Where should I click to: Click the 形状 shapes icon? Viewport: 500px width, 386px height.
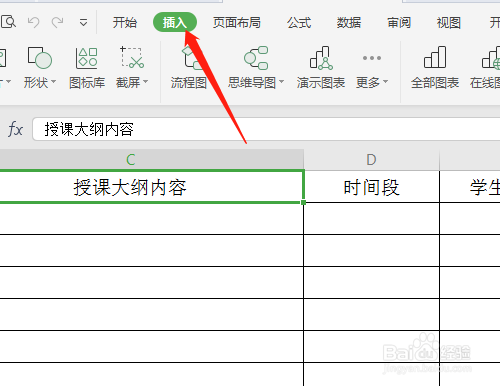click(x=40, y=58)
